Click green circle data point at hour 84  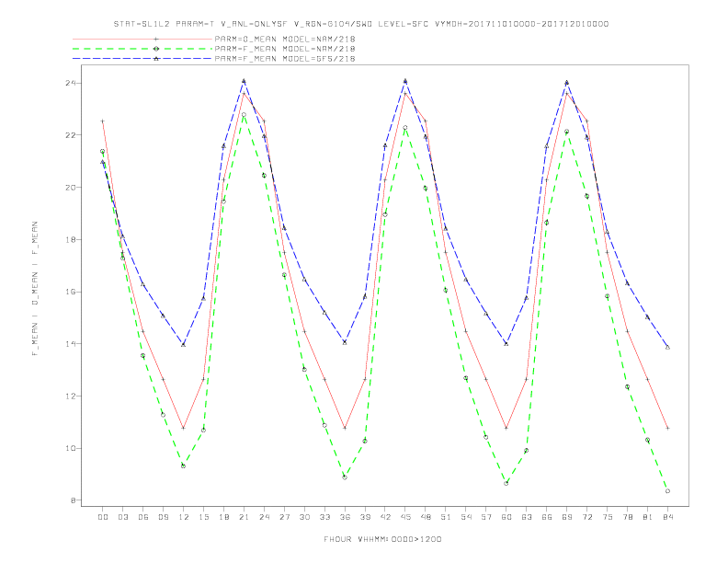coord(667,491)
